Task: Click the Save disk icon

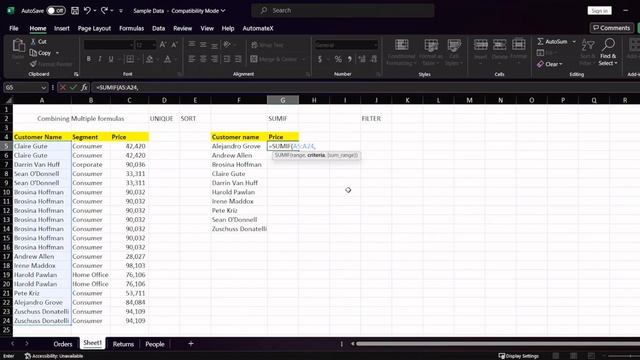Action: [x=75, y=11]
